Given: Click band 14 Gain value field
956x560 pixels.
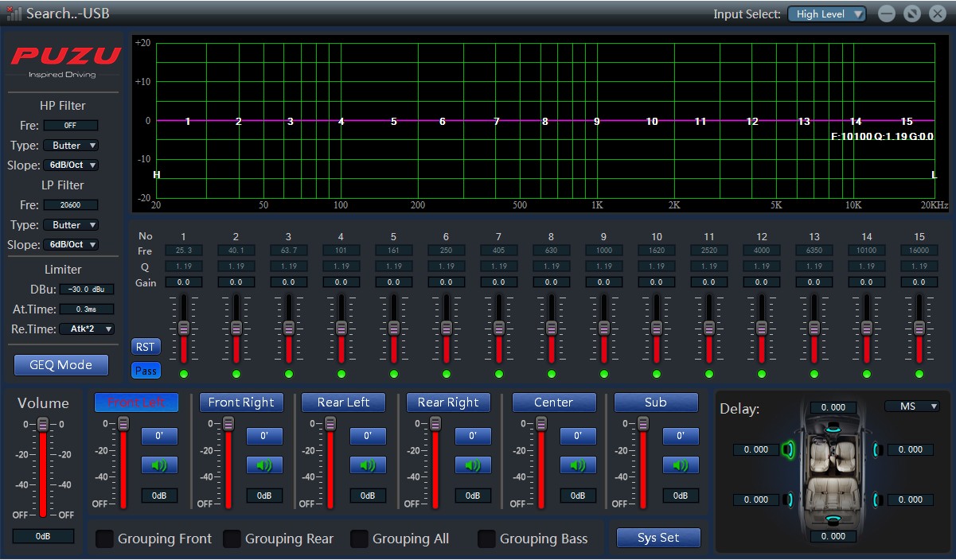Looking at the screenshot, I should [x=867, y=282].
